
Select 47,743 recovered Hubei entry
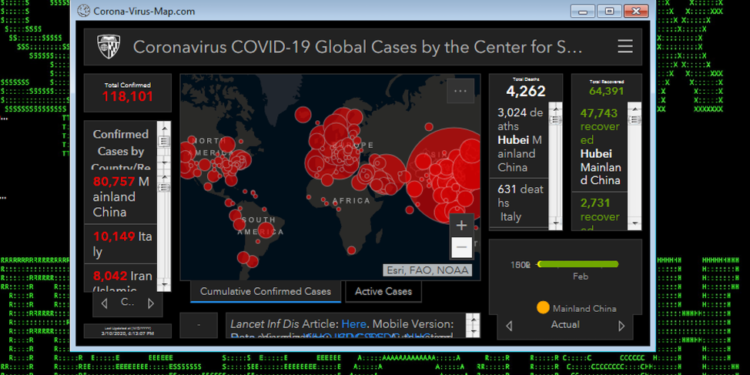pos(600,146)
